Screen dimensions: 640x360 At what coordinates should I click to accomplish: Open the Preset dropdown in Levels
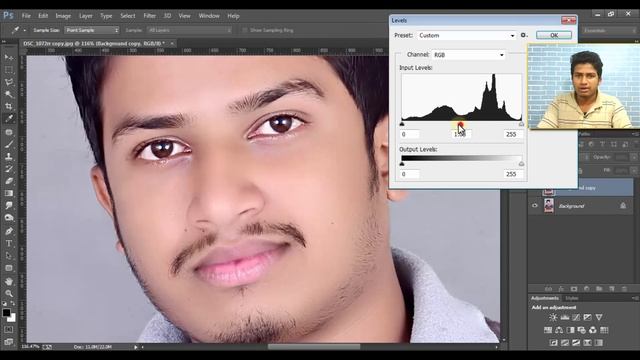pyautogui.click(x=467, y=36)
